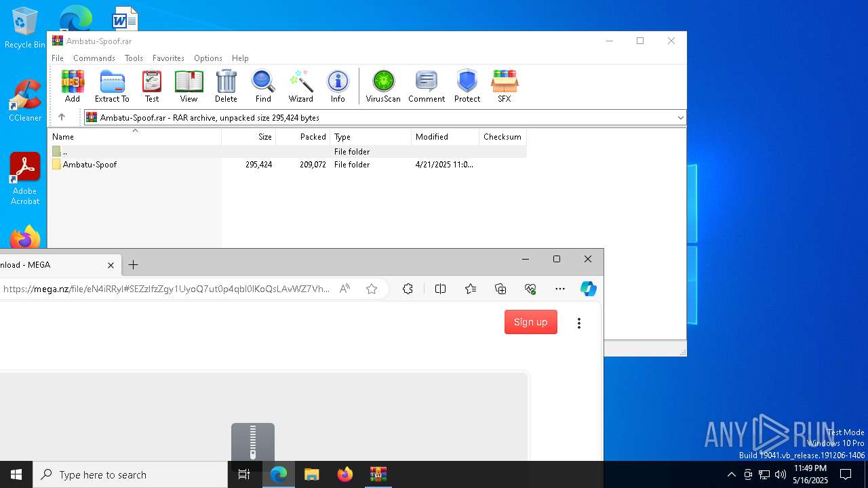Sort by the Checksum column header
Screen dimensions: 868x488
point(502,137)
